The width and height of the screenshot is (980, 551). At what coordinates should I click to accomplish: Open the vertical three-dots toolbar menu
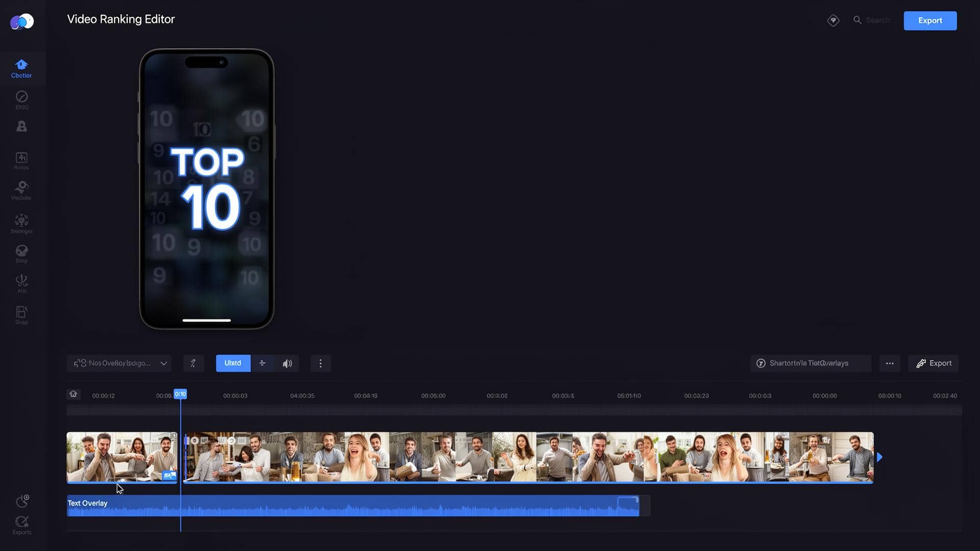pyautogui.click(x=321, y=363)
